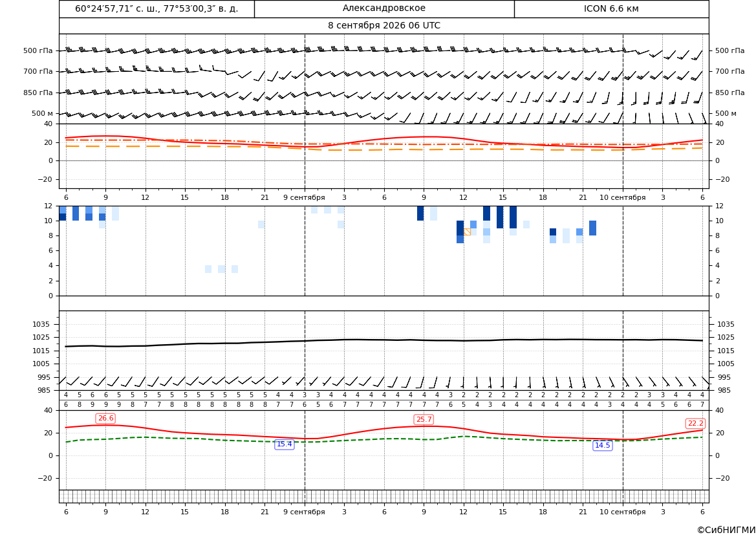Viewport: 756px width, 535px height.
Task: Click the blue "14.5" minimum temperature label
Action: [602, 445]
